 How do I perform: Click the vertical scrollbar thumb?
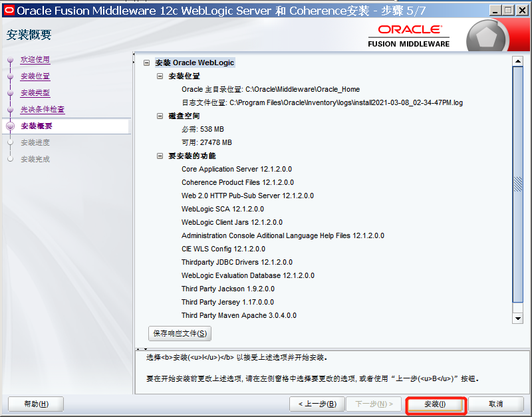point(518,184)
